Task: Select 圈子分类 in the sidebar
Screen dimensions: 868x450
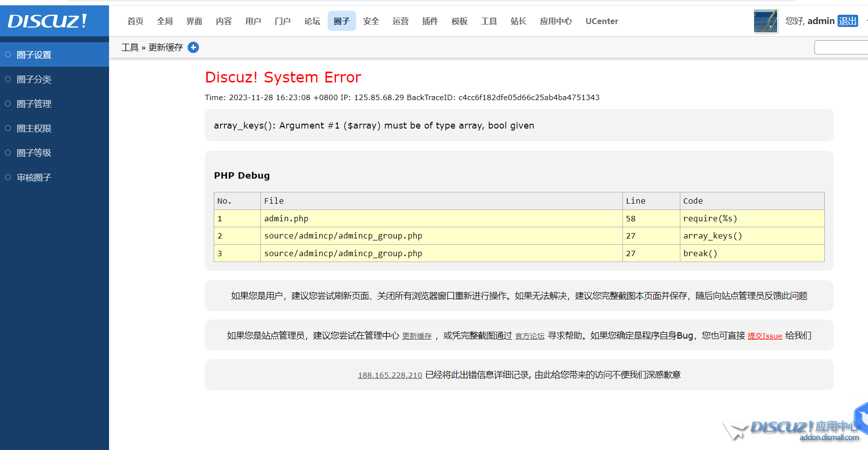Action: pos(34,79)
